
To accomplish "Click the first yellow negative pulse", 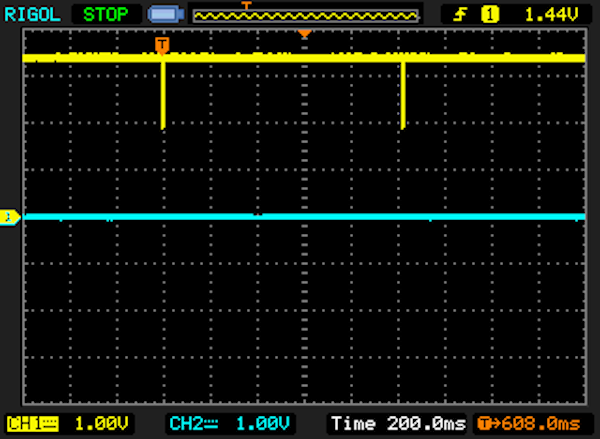I will tap(163, 95).
